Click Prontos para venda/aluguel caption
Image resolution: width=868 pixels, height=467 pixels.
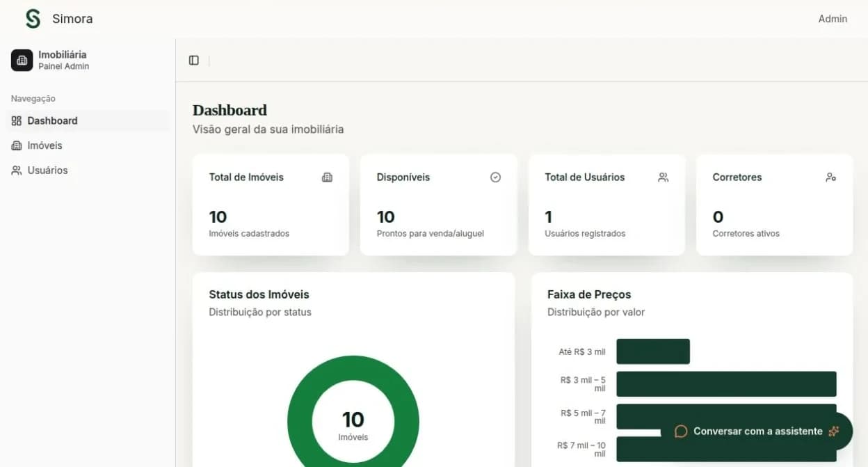tap(430, 234)
